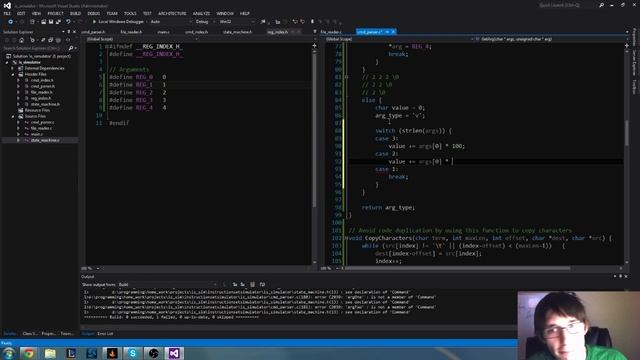The height and width of the screenshot is (360, 640).
Task: Select reg_index.h in Solution Explorer
Action: 41,98
